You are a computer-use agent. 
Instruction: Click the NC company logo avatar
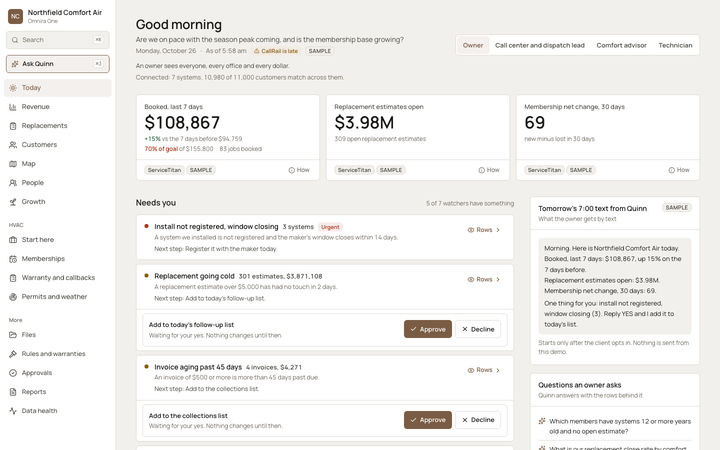(15, 16)
